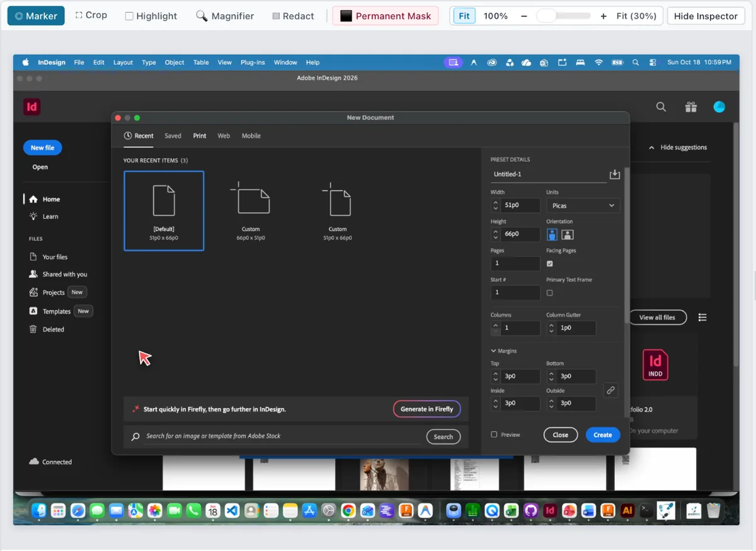
Task: Enable the Preview checkbox
Action: [x=494, y=435]
